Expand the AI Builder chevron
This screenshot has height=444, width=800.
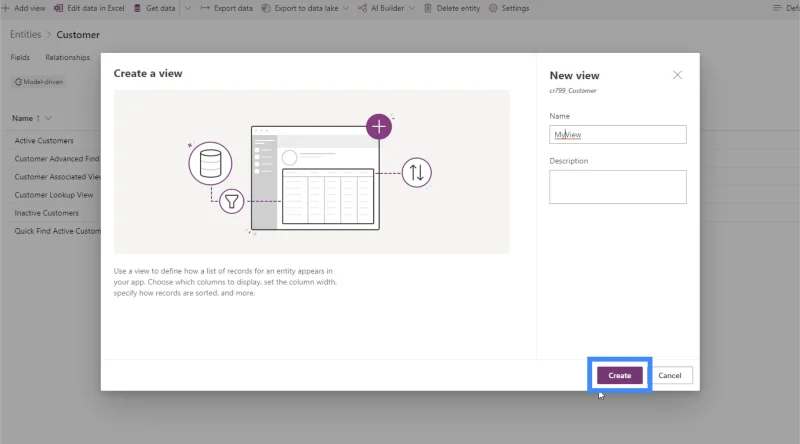click(412, 8)
